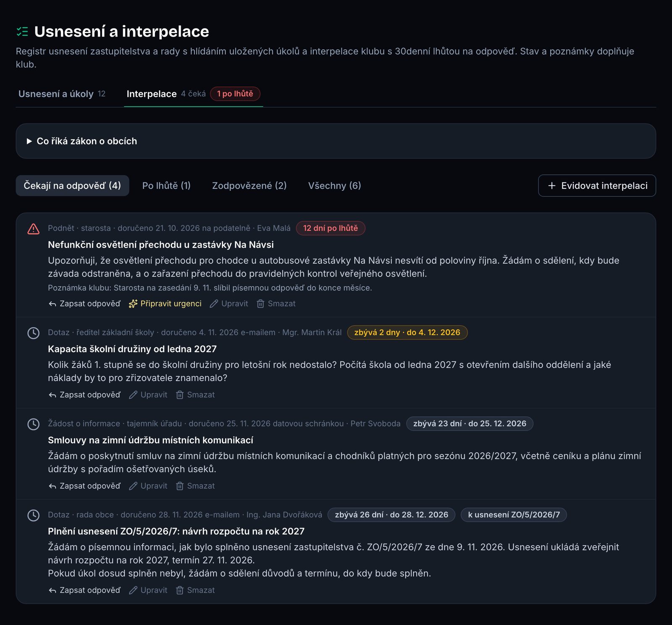Click the heading 'Nefunkční osvětlení přechodu u zastávky Na Návsi'
The width and height of the screenshot is (672, 625).
(x=161, y=245)
